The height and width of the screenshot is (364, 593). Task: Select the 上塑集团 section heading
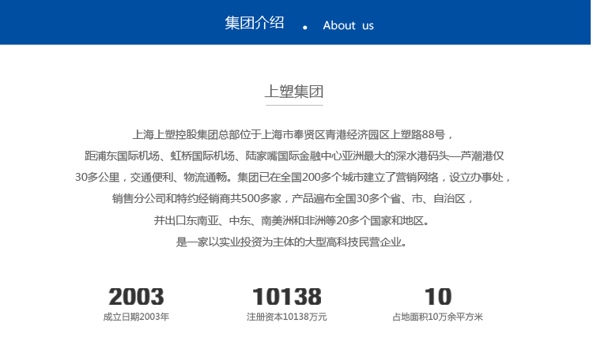(x=294, y=92)
